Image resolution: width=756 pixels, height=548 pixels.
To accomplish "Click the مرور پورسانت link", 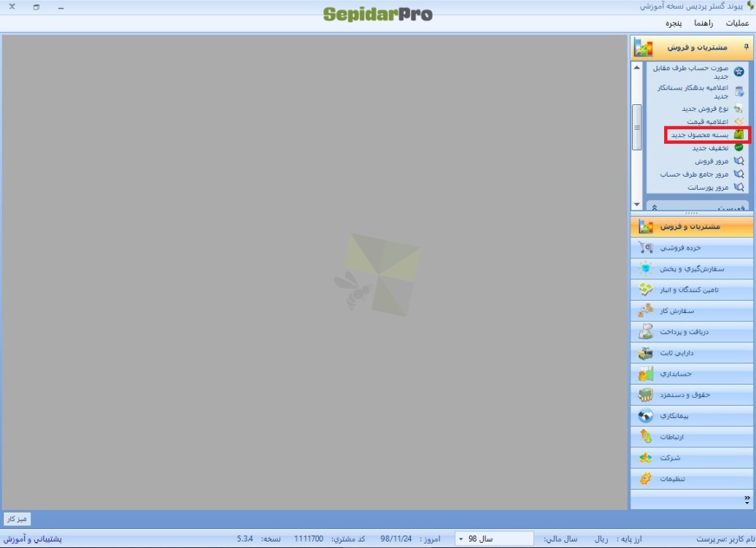I will pyautogui.click(x=708, y=187).
